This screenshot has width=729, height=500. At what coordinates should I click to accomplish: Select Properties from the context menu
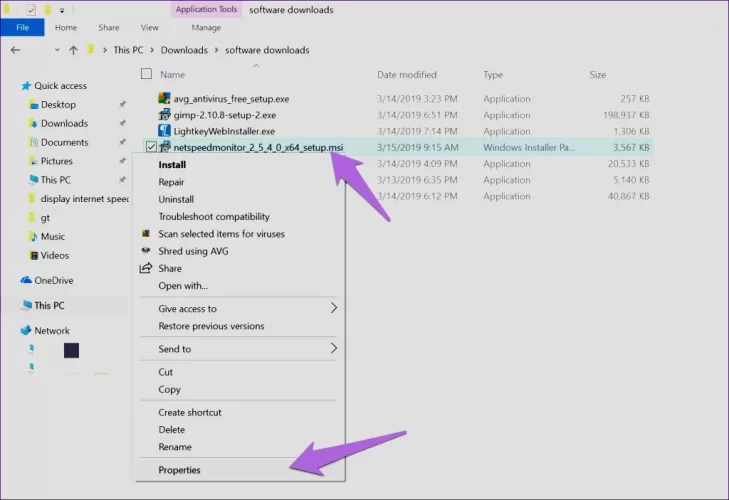[x=180, y=470]
